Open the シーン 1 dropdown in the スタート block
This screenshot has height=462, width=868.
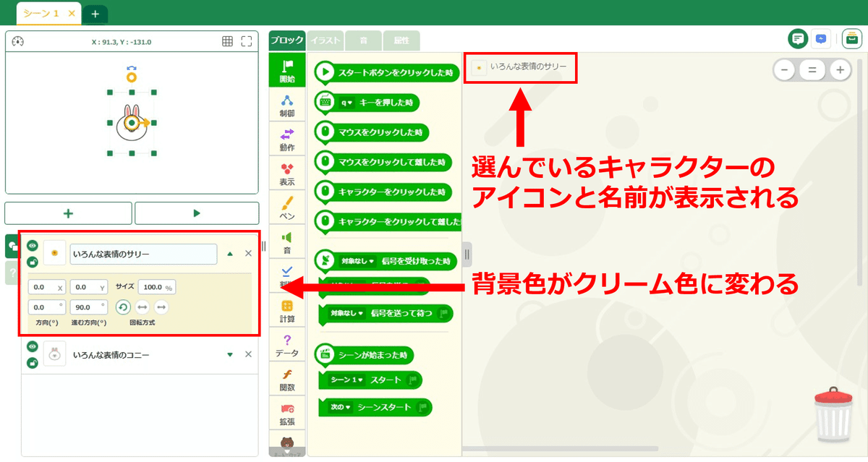tap(347, 380)
